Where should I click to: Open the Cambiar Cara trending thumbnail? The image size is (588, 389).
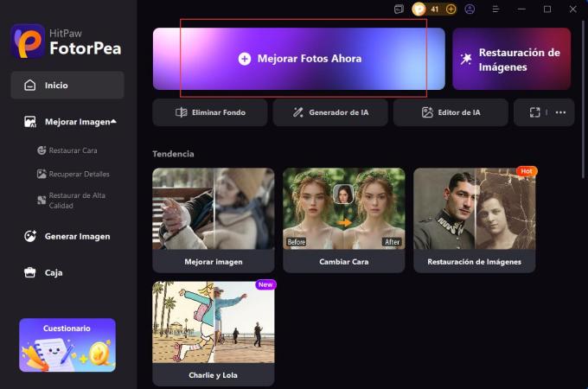tap(343, 220)
